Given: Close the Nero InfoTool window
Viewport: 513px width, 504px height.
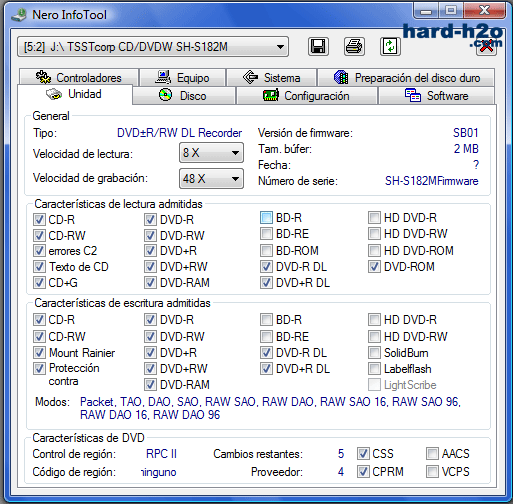Looking at the screenshot, I should [x=484, y=12].
